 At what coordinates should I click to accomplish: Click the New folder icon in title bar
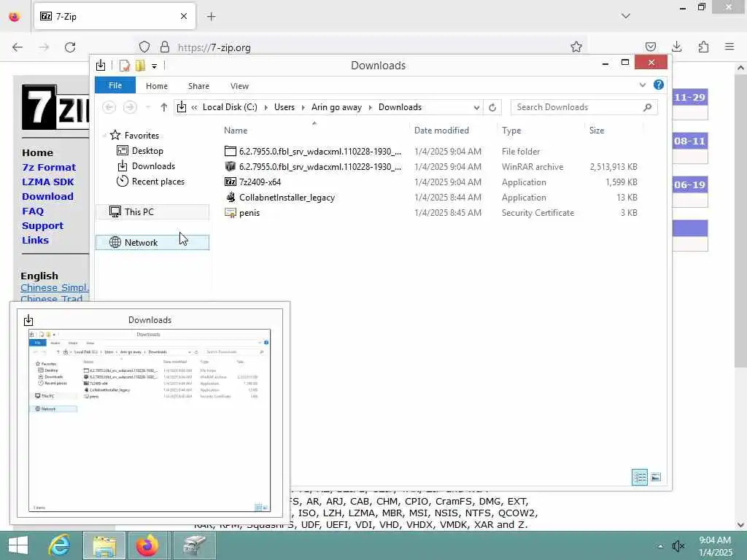pyautogui.click(x=140, y=65)
